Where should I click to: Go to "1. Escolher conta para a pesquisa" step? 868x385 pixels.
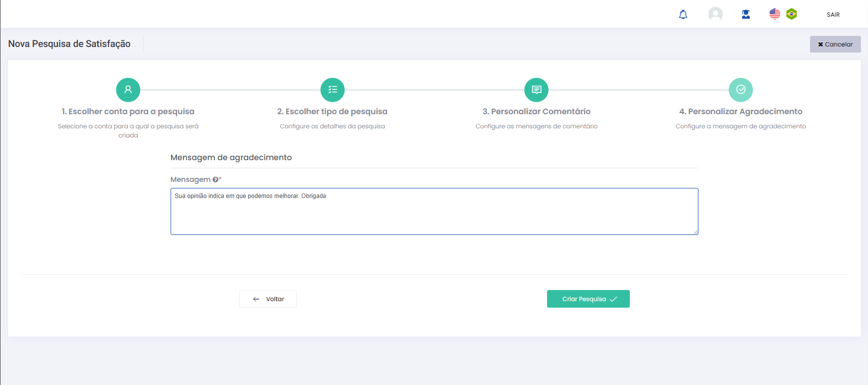pos(128,112)
